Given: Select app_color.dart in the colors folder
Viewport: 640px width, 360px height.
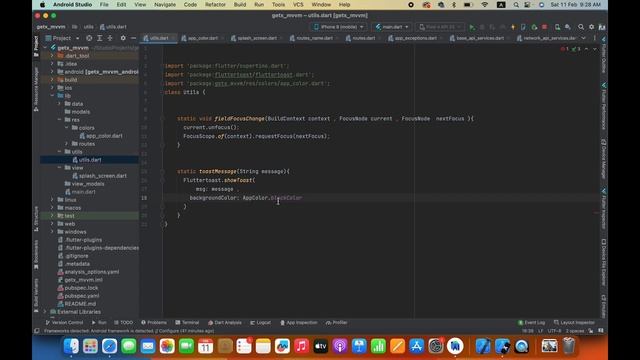Looking at the screenshot, I should [x=101, y=136].
